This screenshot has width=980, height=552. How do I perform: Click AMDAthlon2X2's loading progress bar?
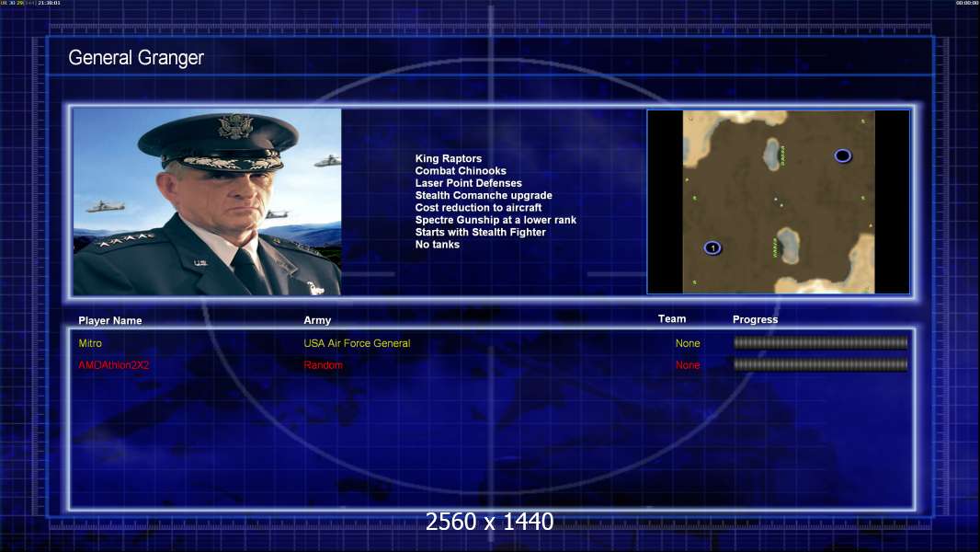pos(820,364)
